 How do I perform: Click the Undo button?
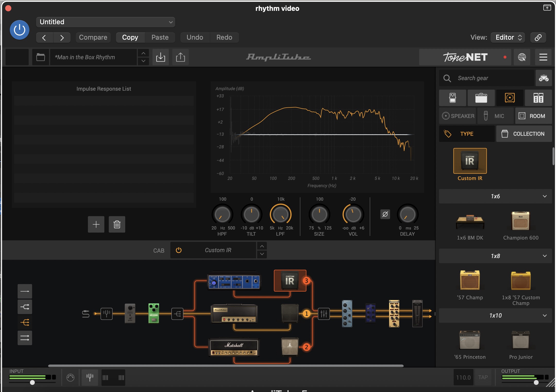click(195, 38)
